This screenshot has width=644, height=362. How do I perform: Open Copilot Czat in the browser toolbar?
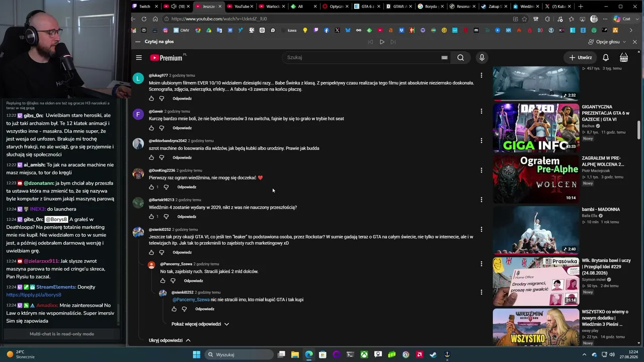[x=622, y=19]
